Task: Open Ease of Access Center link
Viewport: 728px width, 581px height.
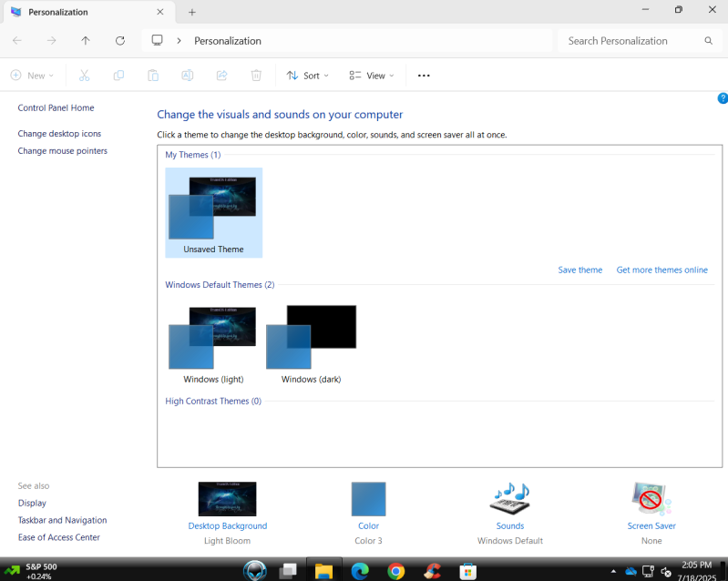Action: pos(59,537)
